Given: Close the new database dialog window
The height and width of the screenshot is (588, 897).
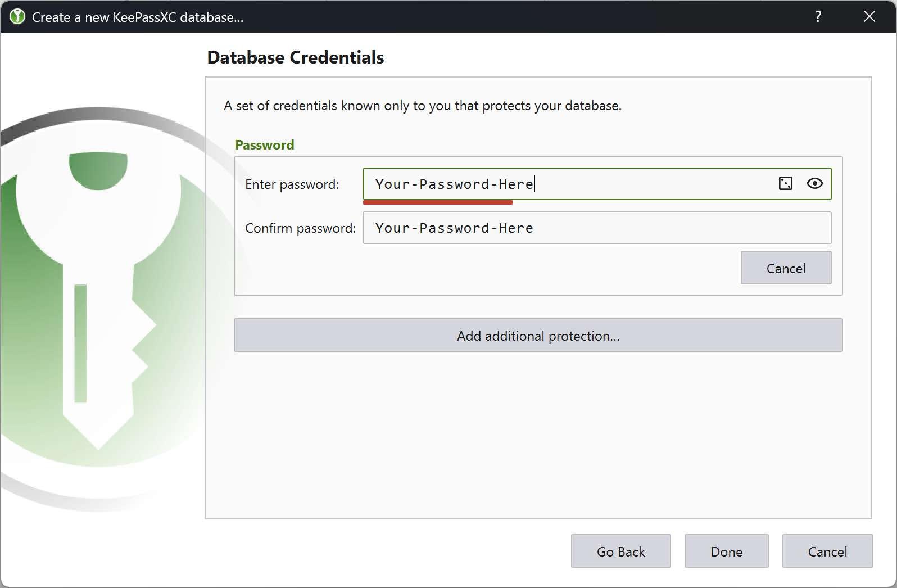Looking at the screenshot, I should click(869, 17).
